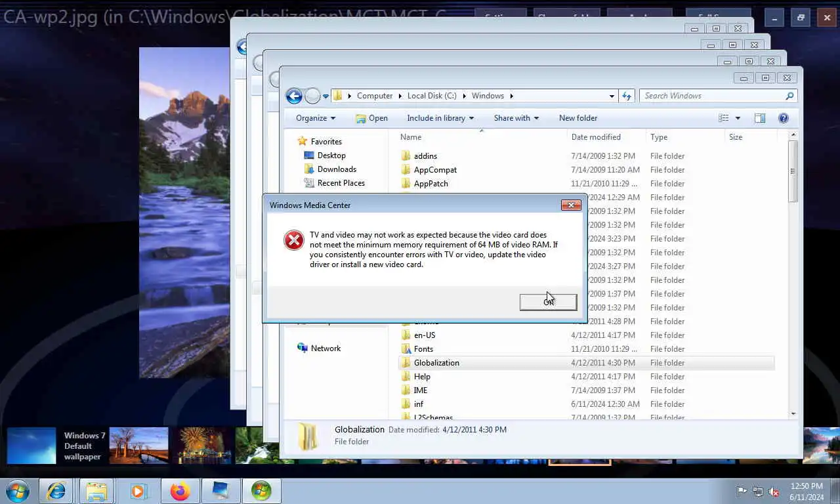Launch Firefox from the taskbar

[x=179, y=491]
